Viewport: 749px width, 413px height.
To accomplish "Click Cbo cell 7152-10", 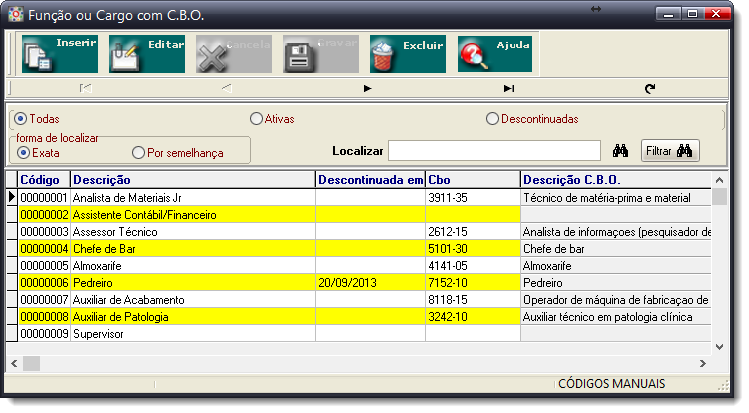I will coord(472,283).
